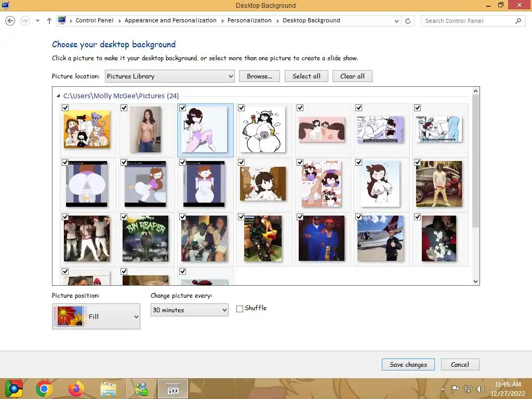
Task: Click the window icon in title bar
Action: (x=5, y=5)
